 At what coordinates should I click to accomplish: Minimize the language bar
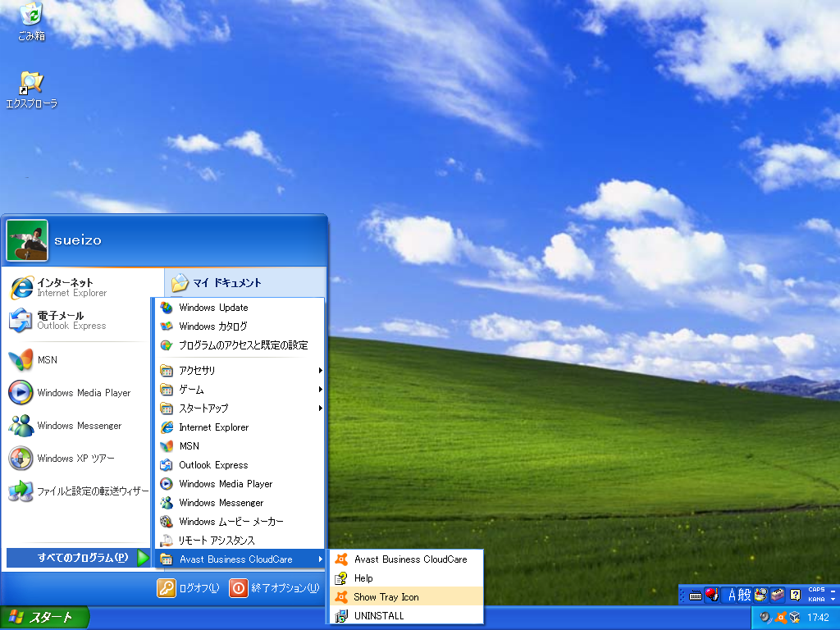[833, 591]
